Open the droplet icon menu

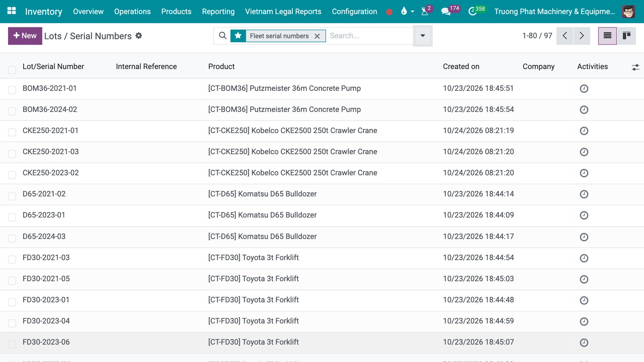[x=407, y=11]
